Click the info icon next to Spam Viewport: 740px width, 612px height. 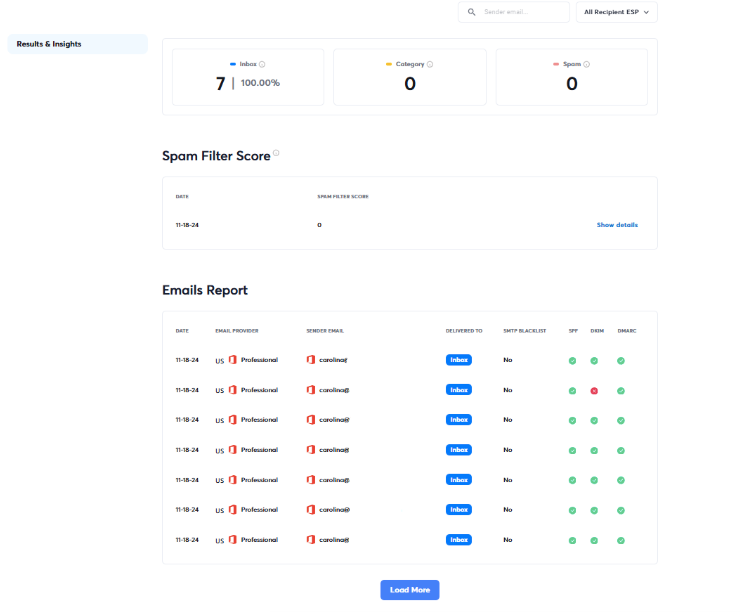pyautogui.click(x=586, y=64)
